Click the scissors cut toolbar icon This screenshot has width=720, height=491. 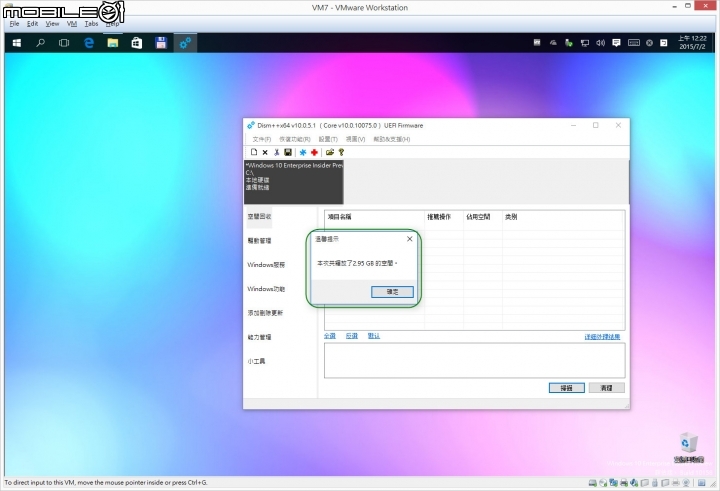(x=276, y=152)
